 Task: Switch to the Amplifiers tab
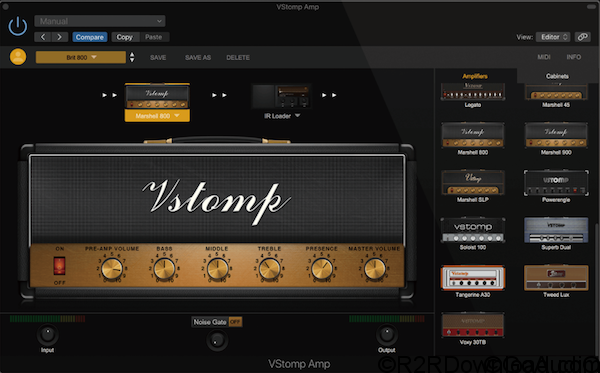475,76
